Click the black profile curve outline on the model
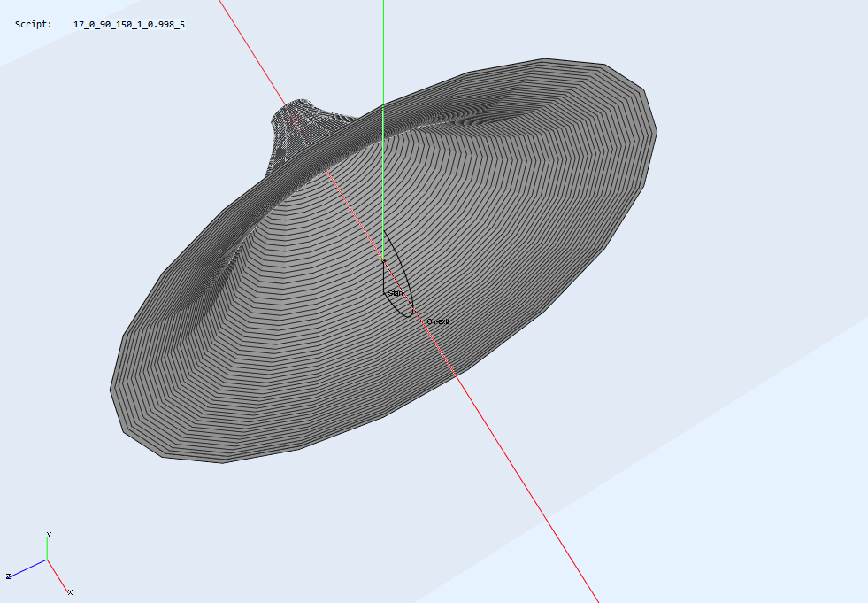The width and height of the screenshot is (868, 603). coord(398,274)
